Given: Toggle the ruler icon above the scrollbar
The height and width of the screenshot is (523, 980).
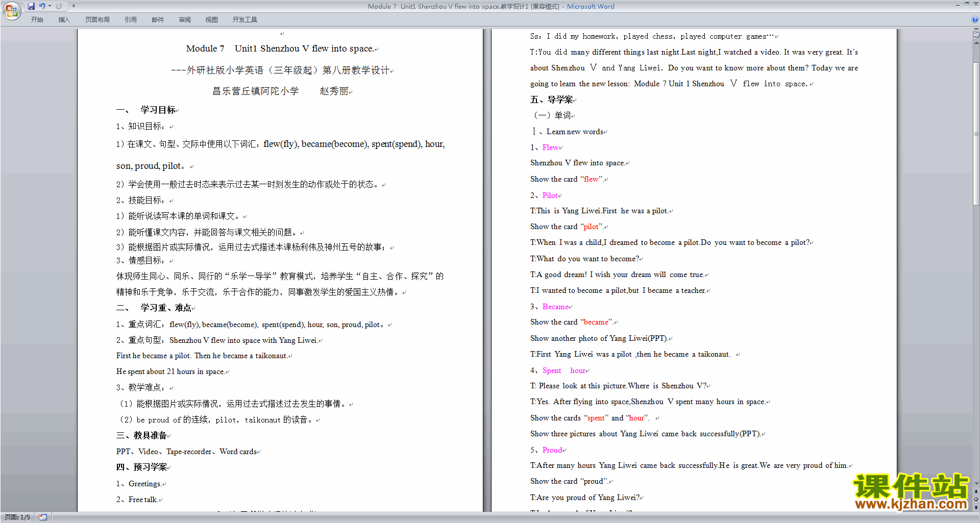Looking at the screenshot, I should (x=976, y=35).
